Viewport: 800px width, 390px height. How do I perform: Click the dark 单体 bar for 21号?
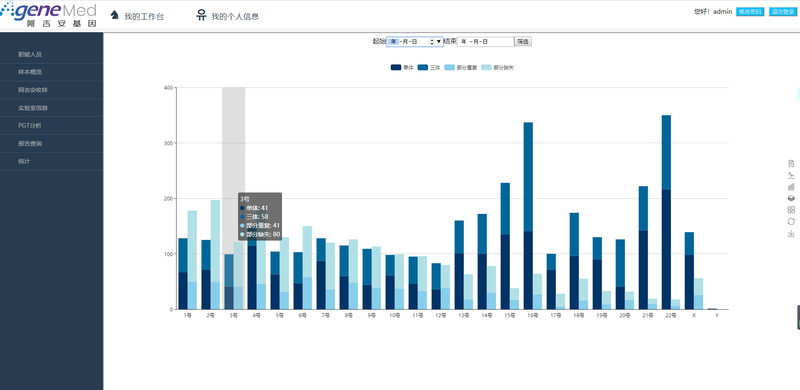point(643,270)
